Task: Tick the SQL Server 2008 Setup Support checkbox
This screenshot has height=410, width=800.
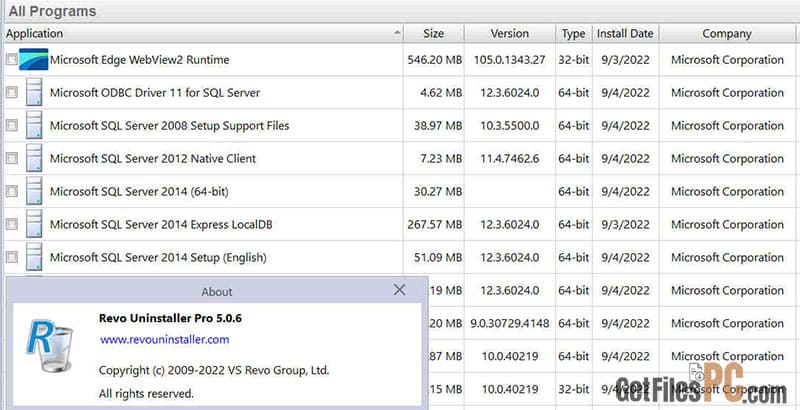Action: point(12,125)
